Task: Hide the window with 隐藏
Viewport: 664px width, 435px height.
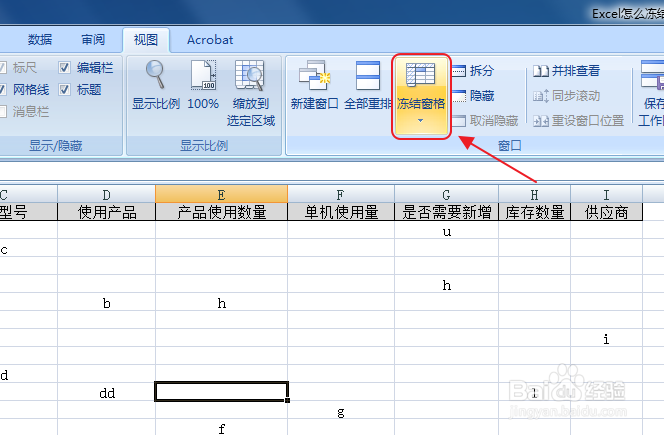Action: click(x=473, y=96)
